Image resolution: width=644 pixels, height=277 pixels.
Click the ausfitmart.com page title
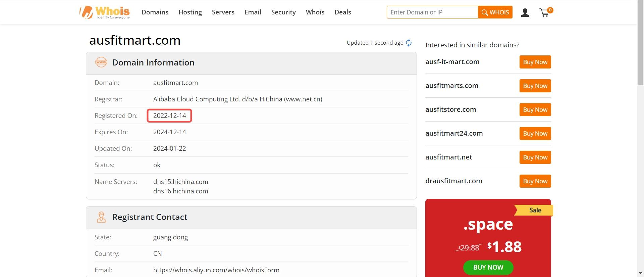(x=135, y=40)
